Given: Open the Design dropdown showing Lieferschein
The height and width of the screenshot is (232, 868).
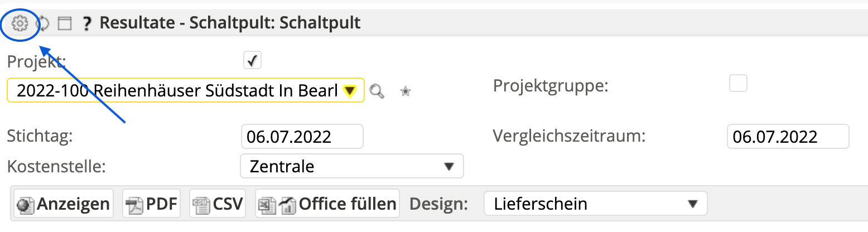Looking at the screenshot, I should [x=595, y=204].
